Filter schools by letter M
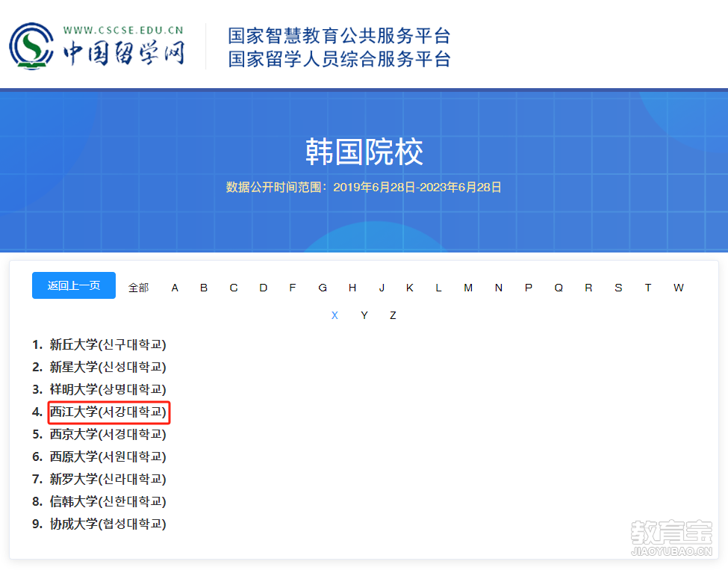728x573 pixels. (x=468, y=288)
